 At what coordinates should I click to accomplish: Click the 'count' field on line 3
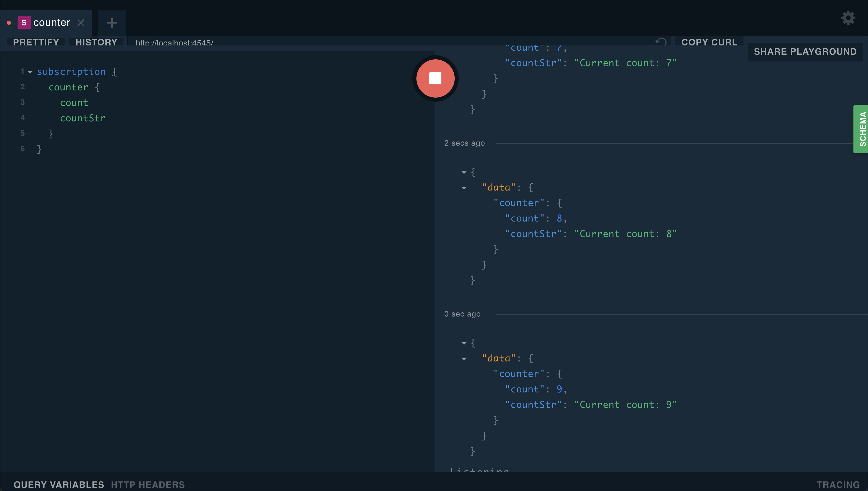[x=74, y=103]
